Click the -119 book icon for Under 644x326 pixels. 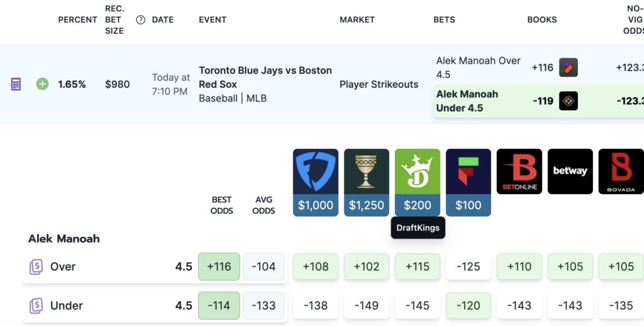click(x=569, y=101)
